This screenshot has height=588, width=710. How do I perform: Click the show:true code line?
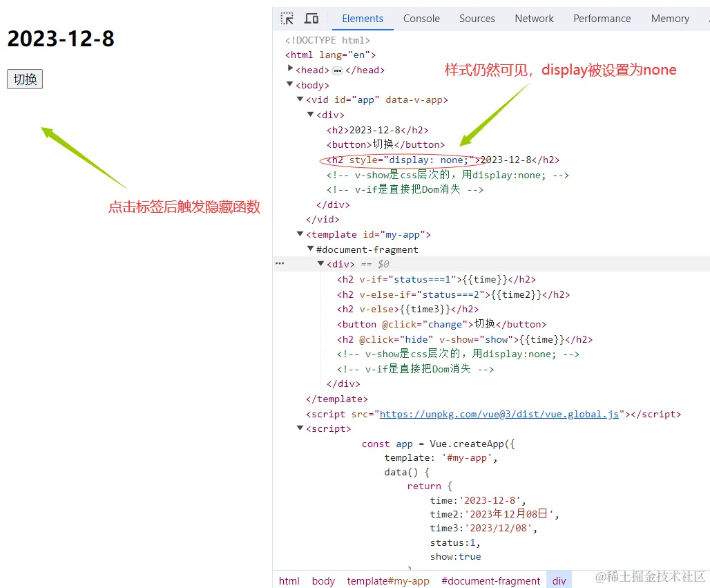(456, 556)
